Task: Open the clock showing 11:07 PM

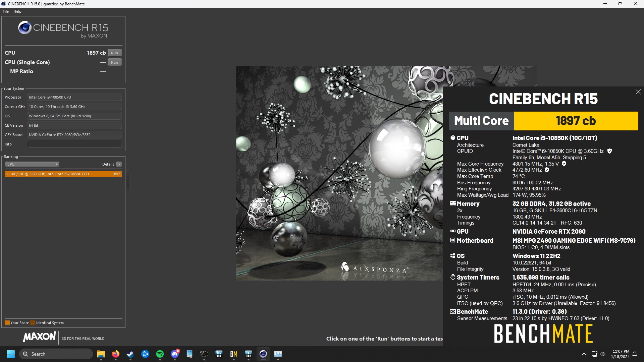Action: [621, 354]
